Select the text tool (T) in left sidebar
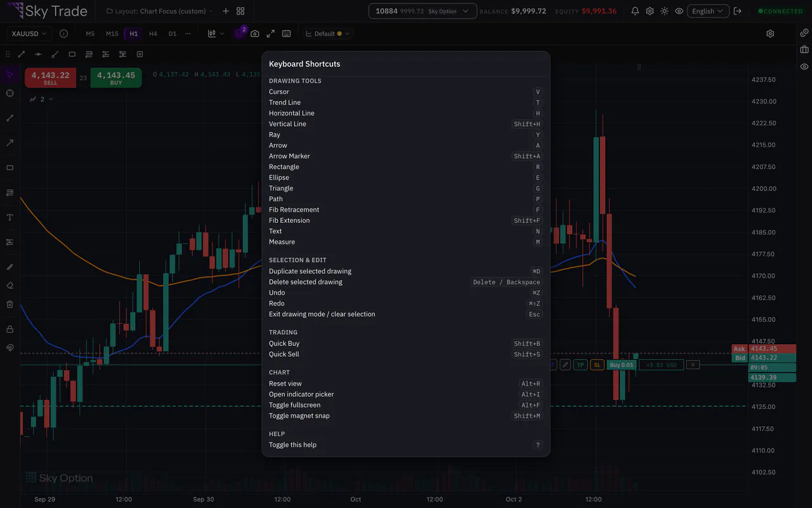 coord(10,217)
